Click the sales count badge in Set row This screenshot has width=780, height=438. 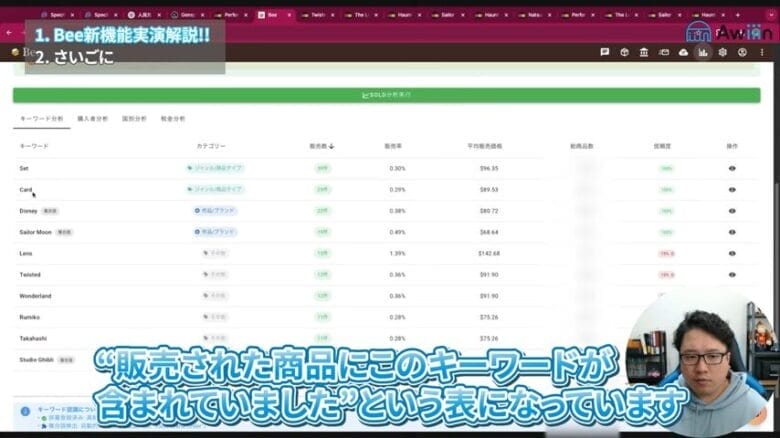pos(322,168)
